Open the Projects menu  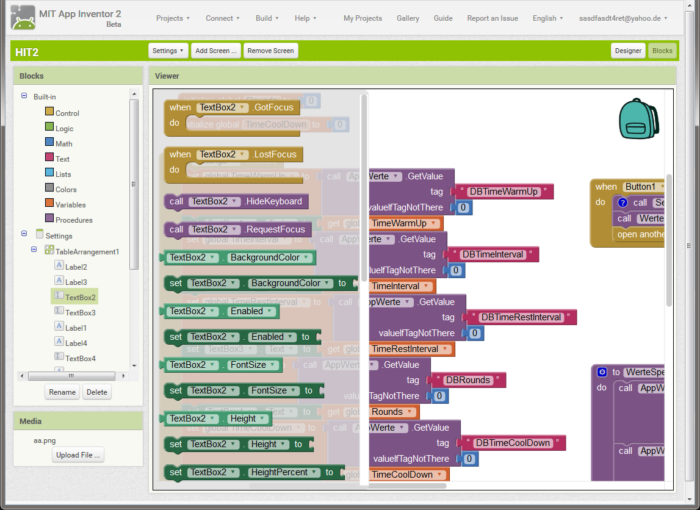(173, 18)
